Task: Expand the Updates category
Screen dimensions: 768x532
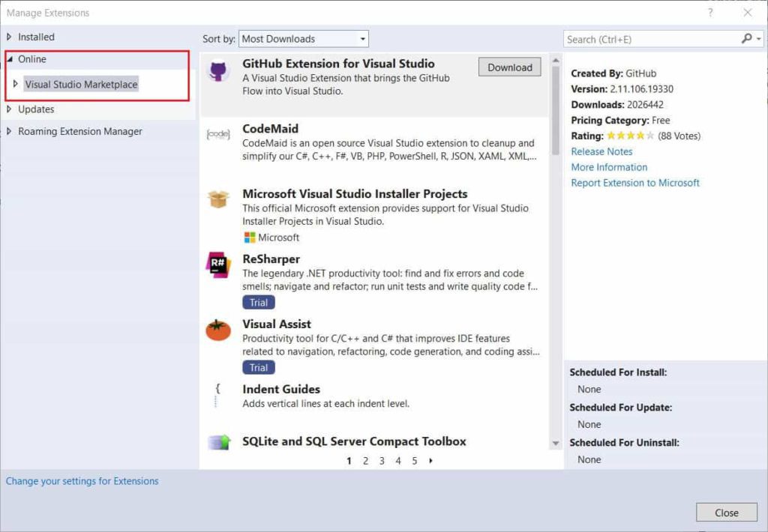Action: click(9, 109)
